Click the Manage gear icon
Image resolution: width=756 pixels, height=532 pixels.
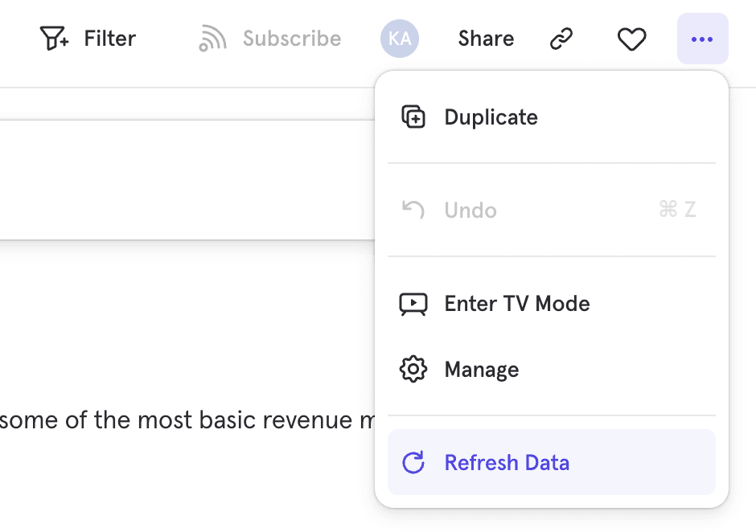click(413, 370)
